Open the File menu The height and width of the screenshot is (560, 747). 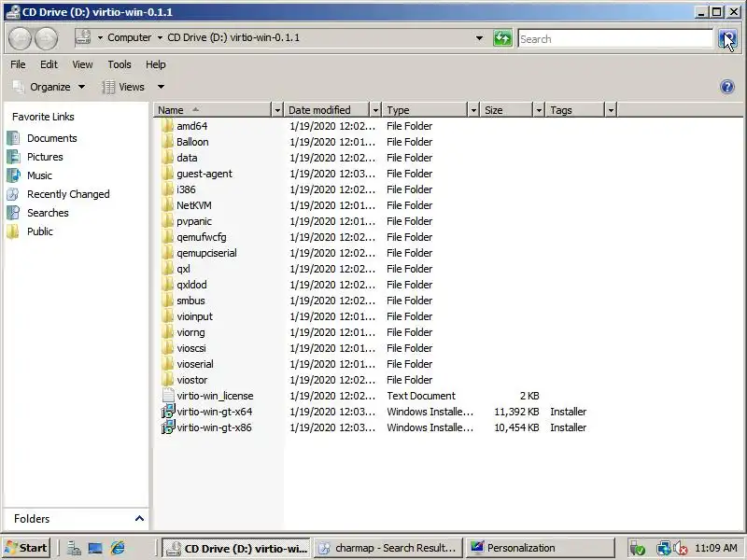[18, 64]
